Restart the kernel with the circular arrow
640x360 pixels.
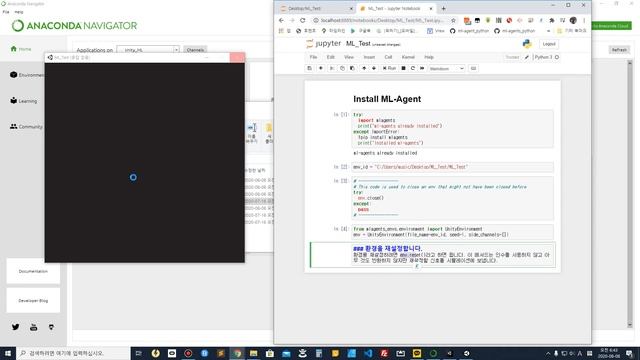[413, 69]
